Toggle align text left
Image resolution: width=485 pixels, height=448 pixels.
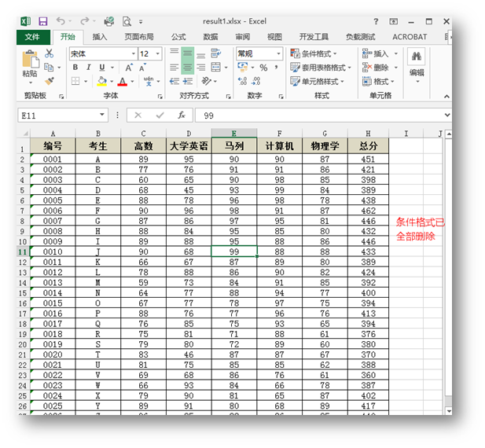point(175,68)
